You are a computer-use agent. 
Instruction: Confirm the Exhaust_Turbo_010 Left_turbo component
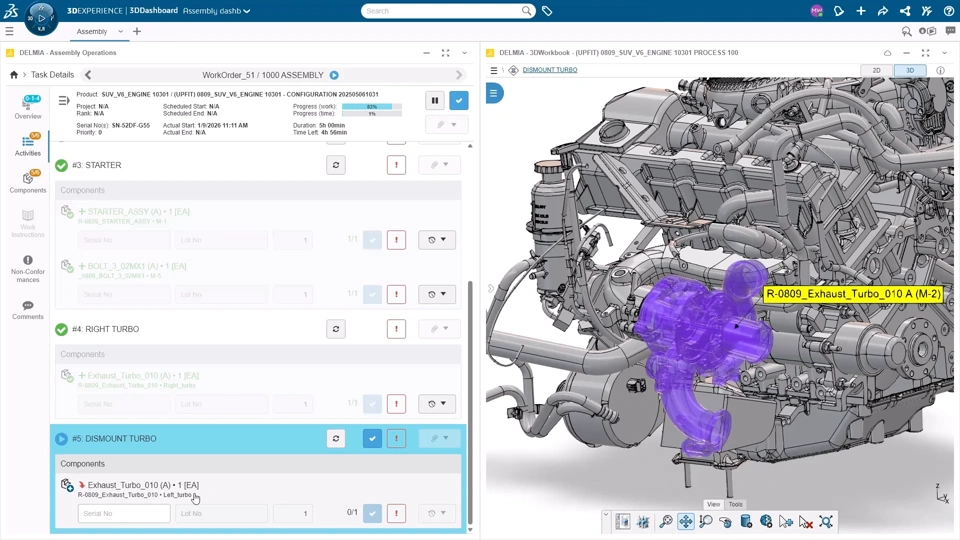pyautogui.click(x=372, y=513)
